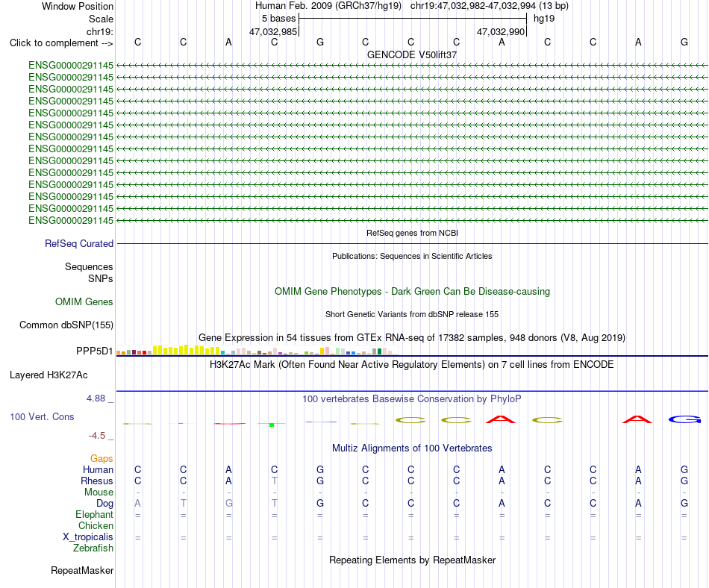
Task: Select the X_tropicalis species label
Action: pyautogui.click(x=88, y=537)
